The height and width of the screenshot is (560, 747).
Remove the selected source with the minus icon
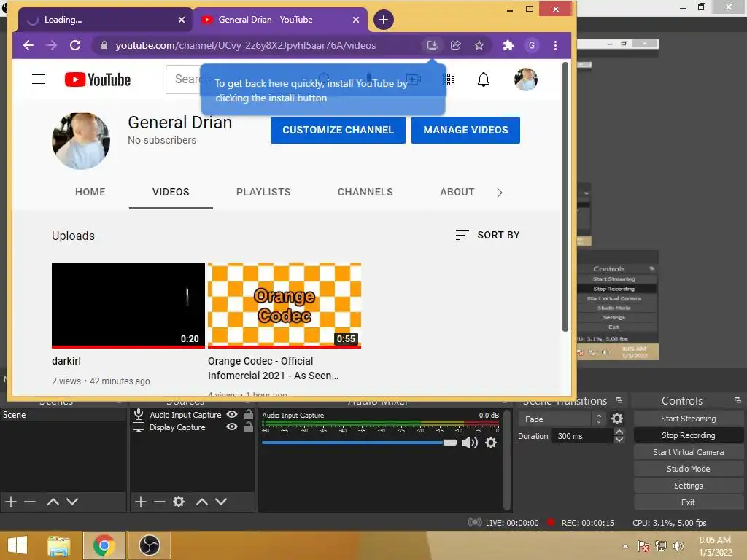(x=160, y=502)
